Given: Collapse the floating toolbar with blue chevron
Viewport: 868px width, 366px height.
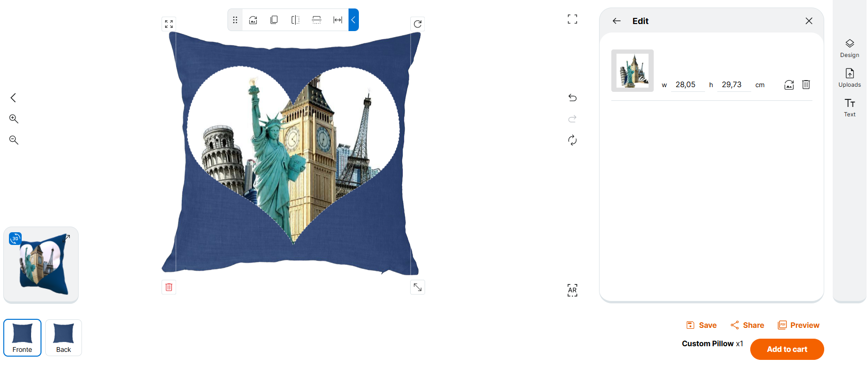Looking at the screenshot, I should click(353, 20).
